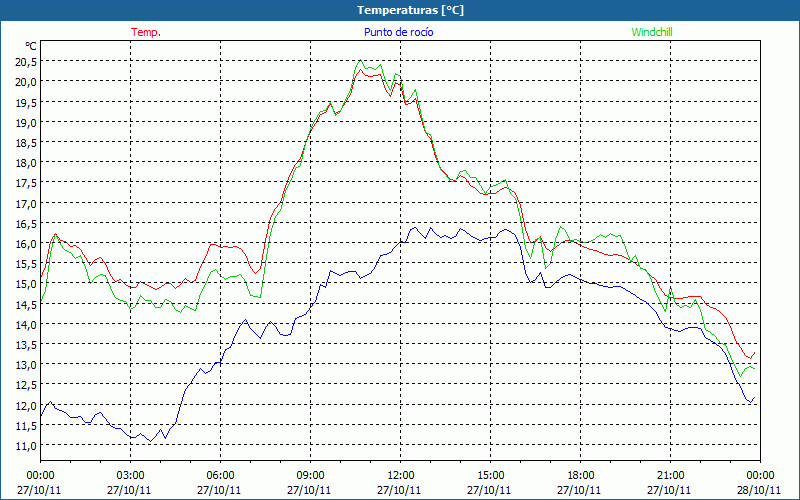The width and height of the screenshot is (800, 500).
Task: Click the '19,0' y-axis value
Action: 26,122
